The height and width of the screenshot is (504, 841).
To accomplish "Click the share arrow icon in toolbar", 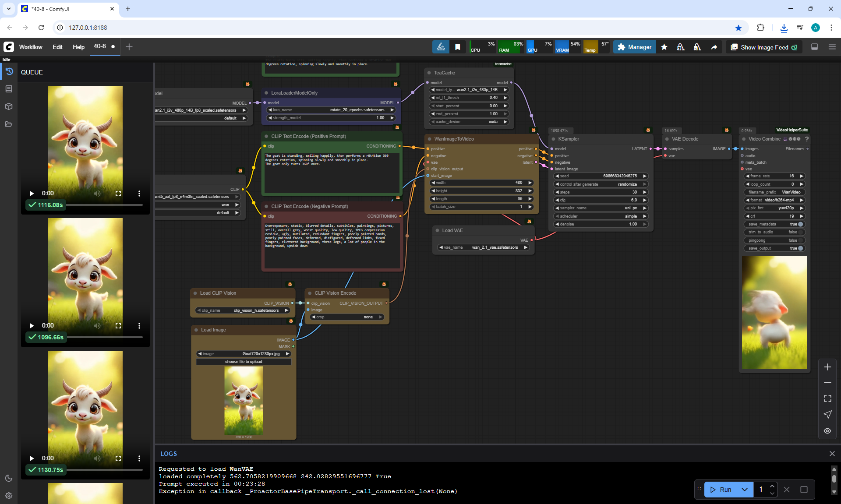I will (714, 47).
